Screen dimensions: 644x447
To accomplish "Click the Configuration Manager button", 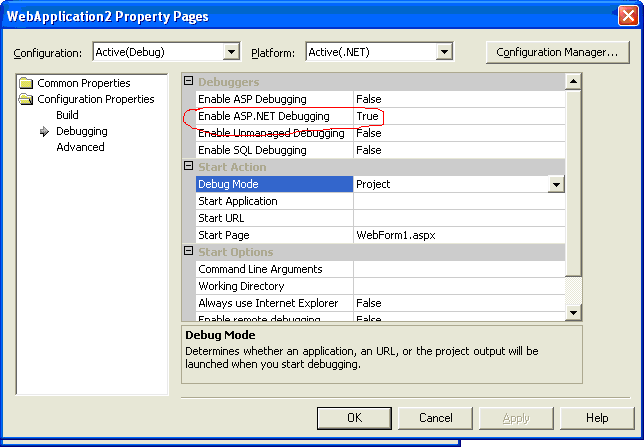I will 556,52.
